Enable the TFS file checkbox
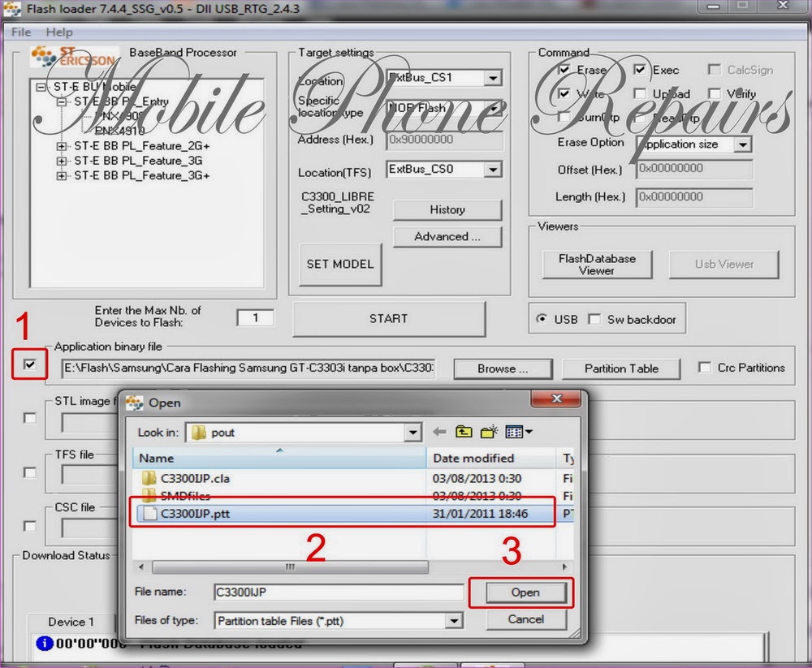The height and width of the screenshot is (668, 812). point(30,472)
